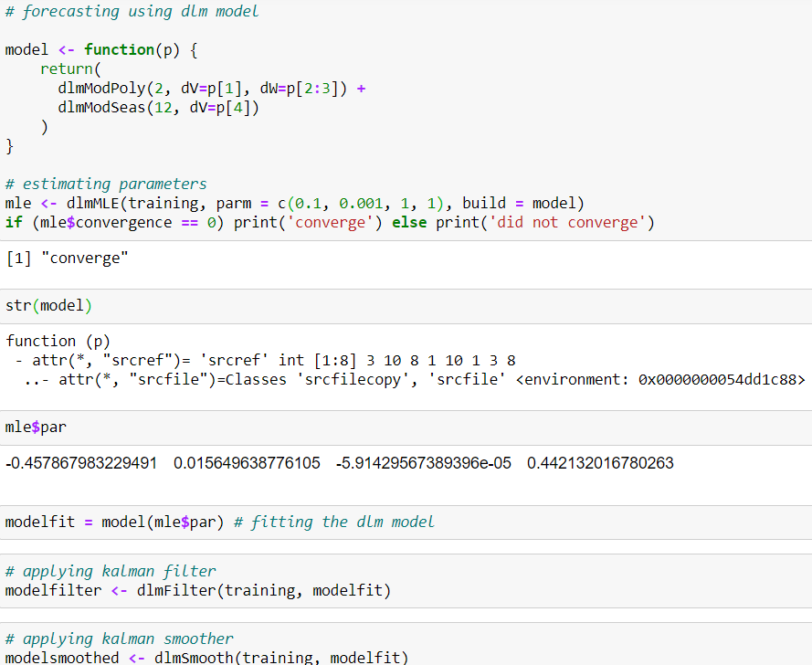Image resolution: width=812 pixels, height=665 pixels.
Task: Click the 'function (p)' output line
Action: click(x=58, y=342)
